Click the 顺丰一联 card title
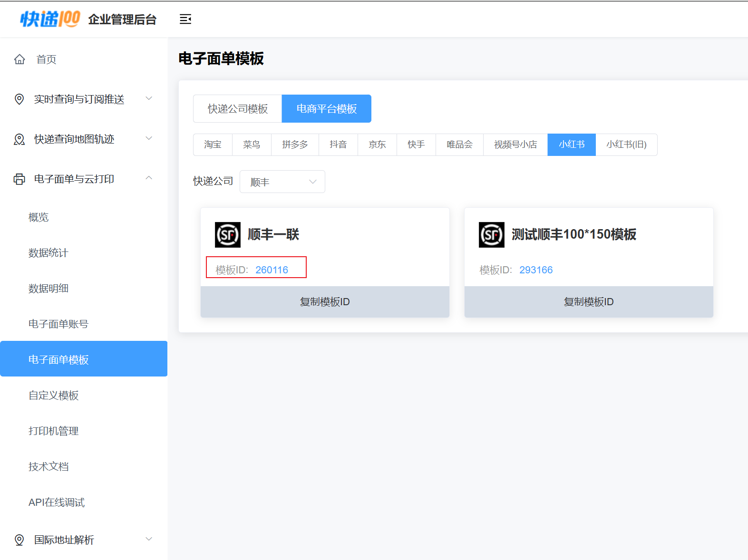Viewport: 748px width, 560px height. click(273, 234)
